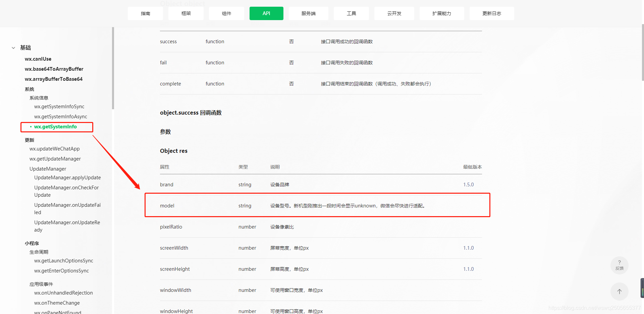This screenshot has width=644, height=314.
Task: Click the back-to-top arrow button
Action: point(619,291)
